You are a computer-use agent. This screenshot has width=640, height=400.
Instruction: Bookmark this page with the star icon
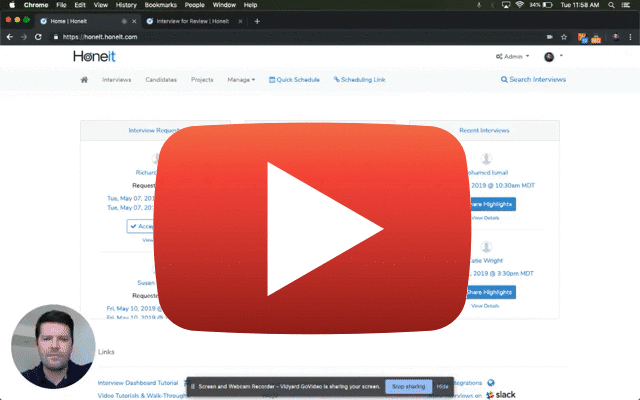tap(564, 37)
